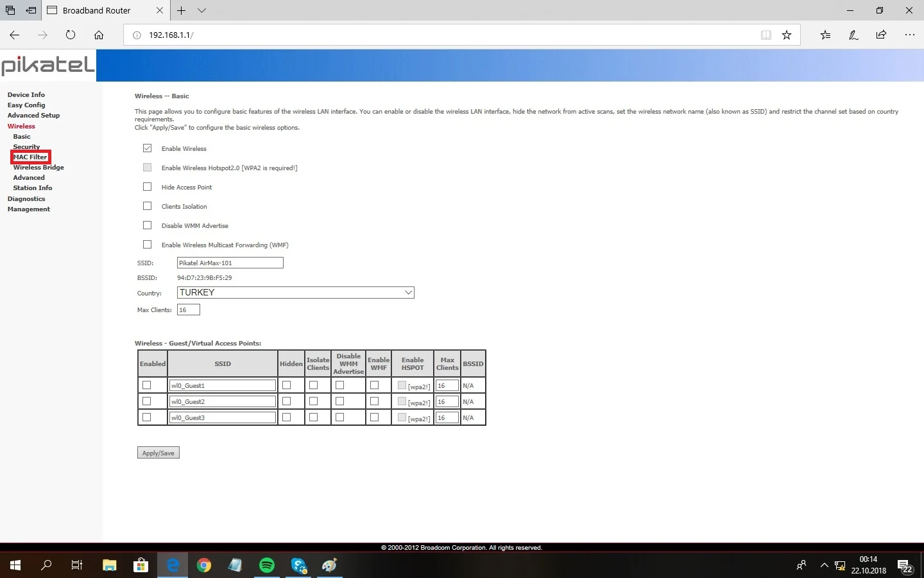This screenshot has width=924, height=578.
Task: Check Isolate Clients for wl0_Guest2
Action: pos(313,401)
